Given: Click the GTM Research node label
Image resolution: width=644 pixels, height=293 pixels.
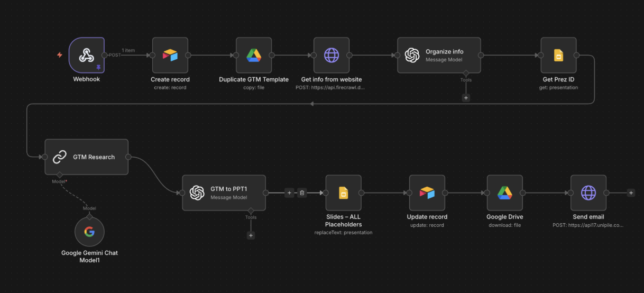Looking at the screenshot, I should (x=94, y=157).
